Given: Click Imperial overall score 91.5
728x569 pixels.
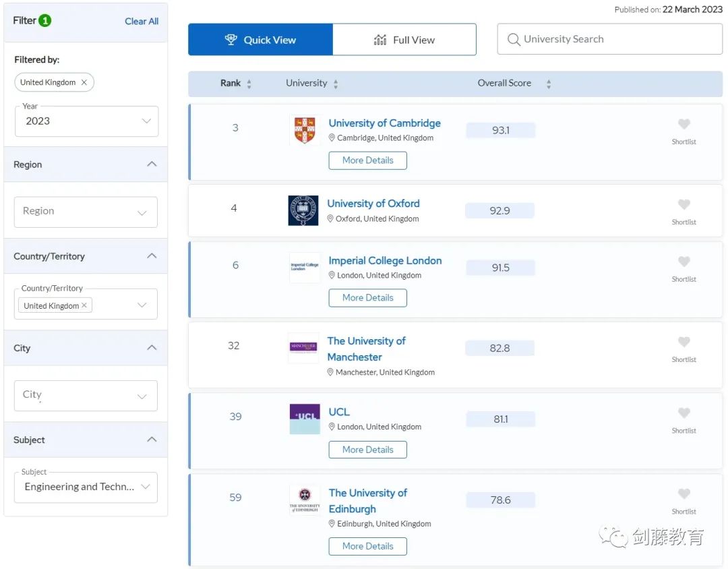Looking at the screenshot, I should [500, 268].
